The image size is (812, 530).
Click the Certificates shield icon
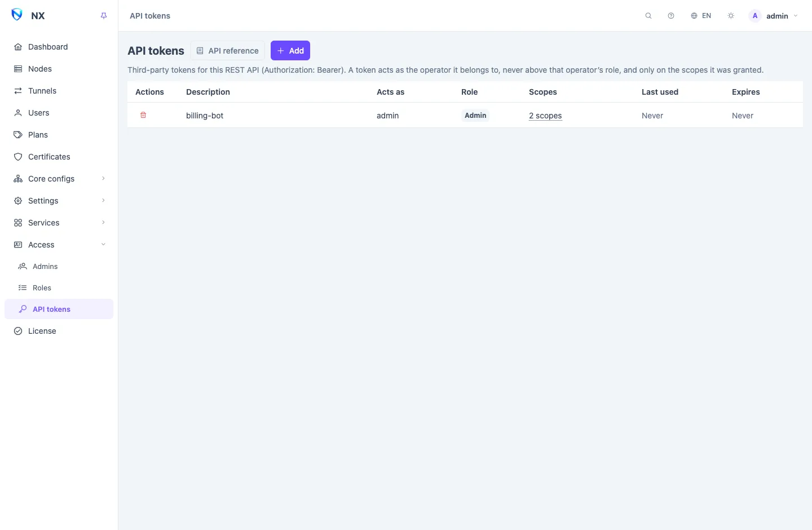click(18, 157)
